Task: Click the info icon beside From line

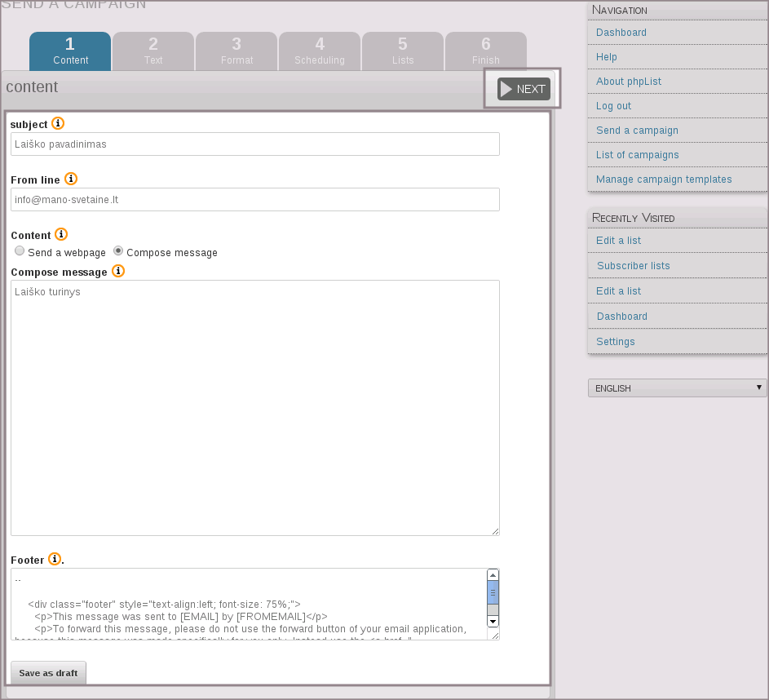Action: coord(71,179)
